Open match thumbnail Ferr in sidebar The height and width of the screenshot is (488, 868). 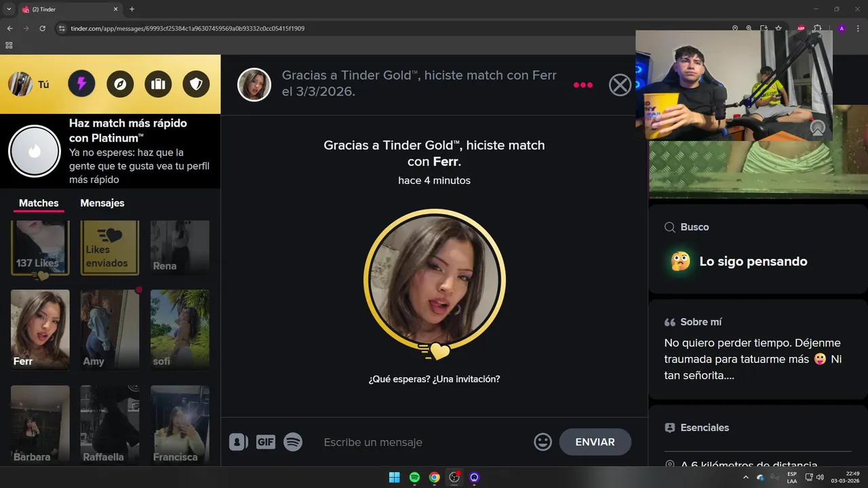[40, 330]
